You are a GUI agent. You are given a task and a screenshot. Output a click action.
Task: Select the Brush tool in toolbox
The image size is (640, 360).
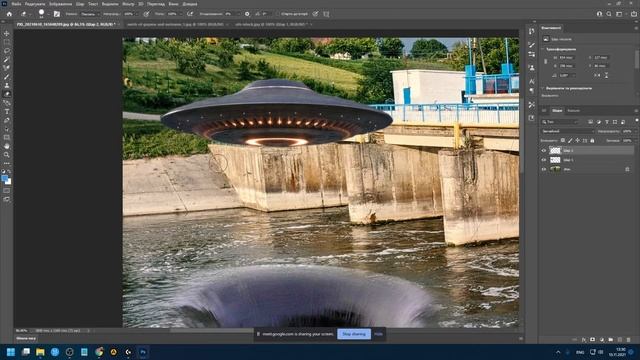pyautogui.click(x=7, y=77)
